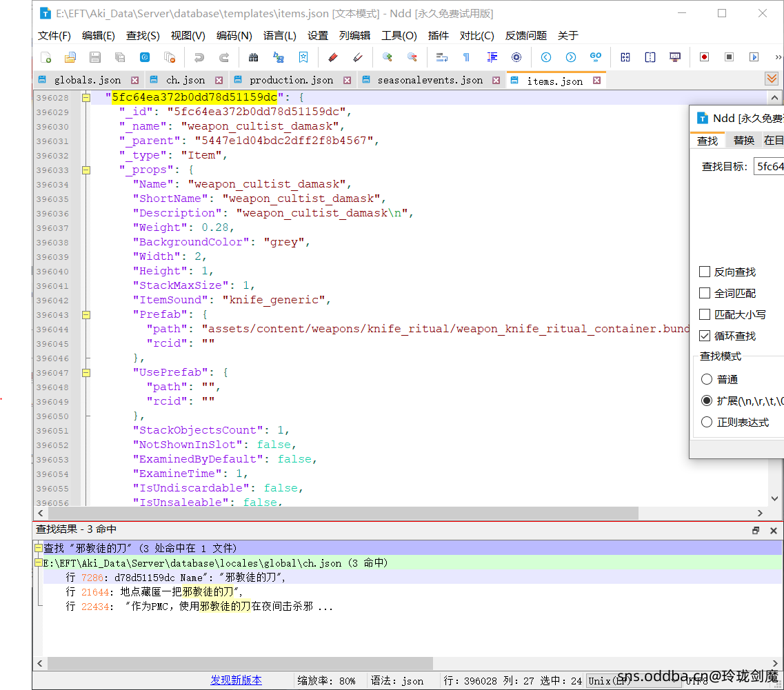Viewport: 784px width, 690px height.
Task: Click the 发现新版本 link
Action: pyautogui.click(x=236, y=680)
